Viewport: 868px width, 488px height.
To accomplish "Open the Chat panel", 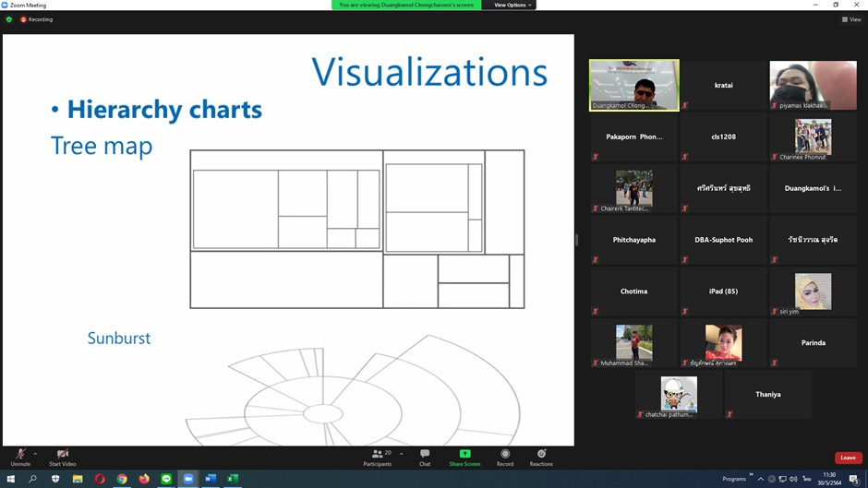I will coord(425,456).
